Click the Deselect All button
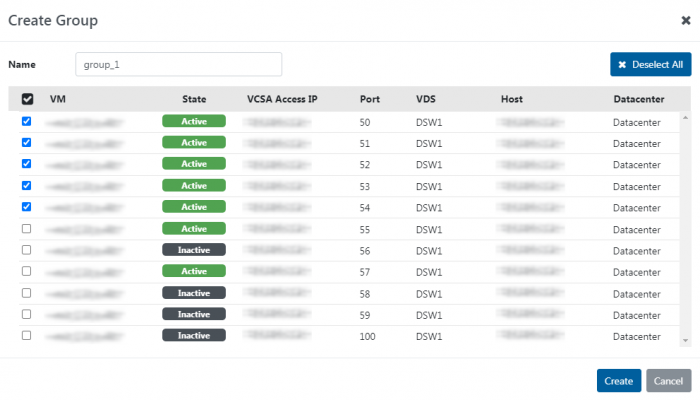The height and width of the screenshot is (400, 700). click(650, 65)
